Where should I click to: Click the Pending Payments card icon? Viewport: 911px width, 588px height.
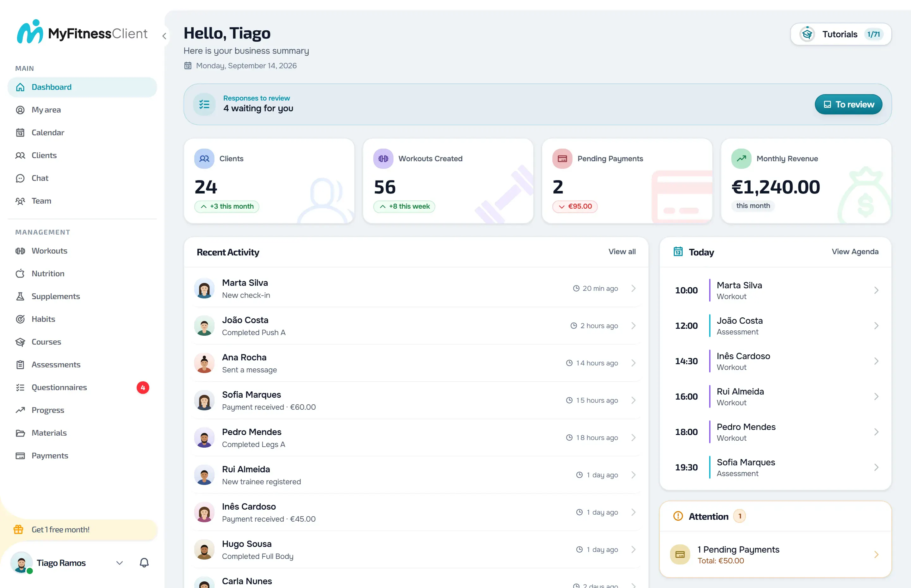point(562,158)
